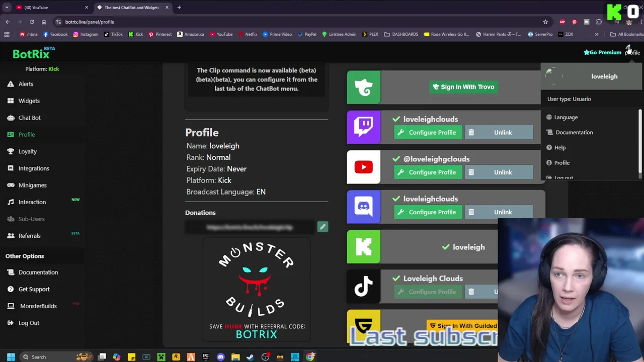Edit the Donations link with pencil icon

tap(323, 227)
